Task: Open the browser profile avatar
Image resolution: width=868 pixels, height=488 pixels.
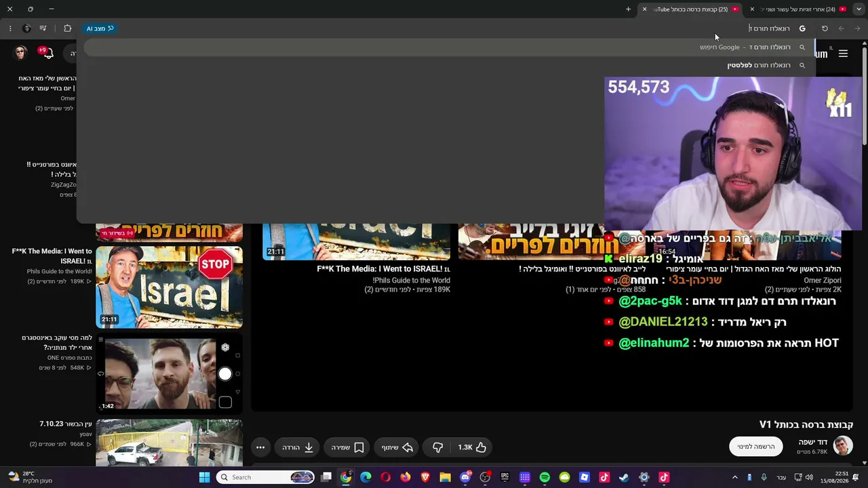Action: coord(26,28)
